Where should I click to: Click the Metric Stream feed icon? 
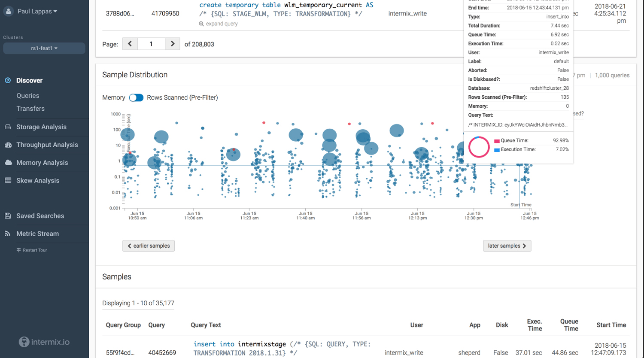[x=7, y=234]
